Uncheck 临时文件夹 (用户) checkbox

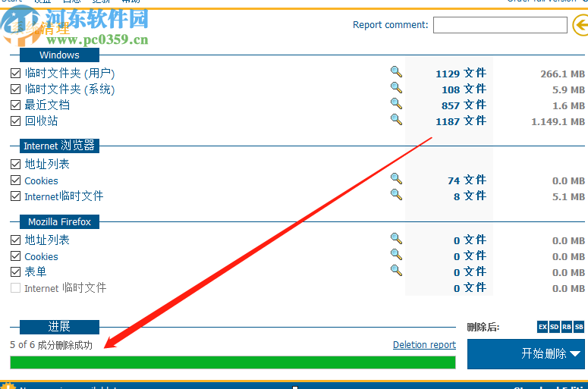[x=15, y=73]
